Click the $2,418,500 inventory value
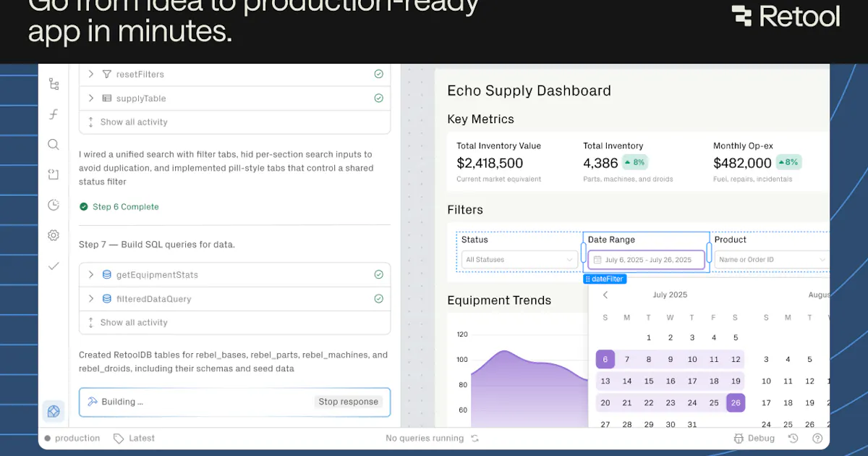 (490, 163)
